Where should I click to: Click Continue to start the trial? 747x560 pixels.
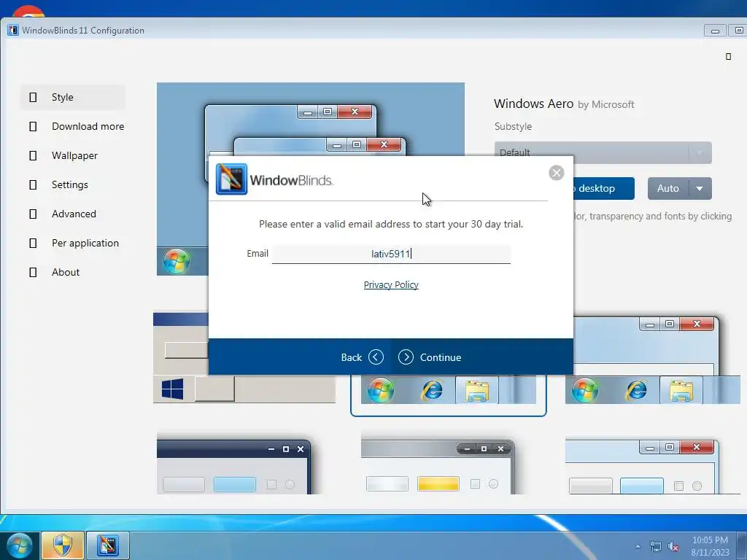(x=429, y=357)
